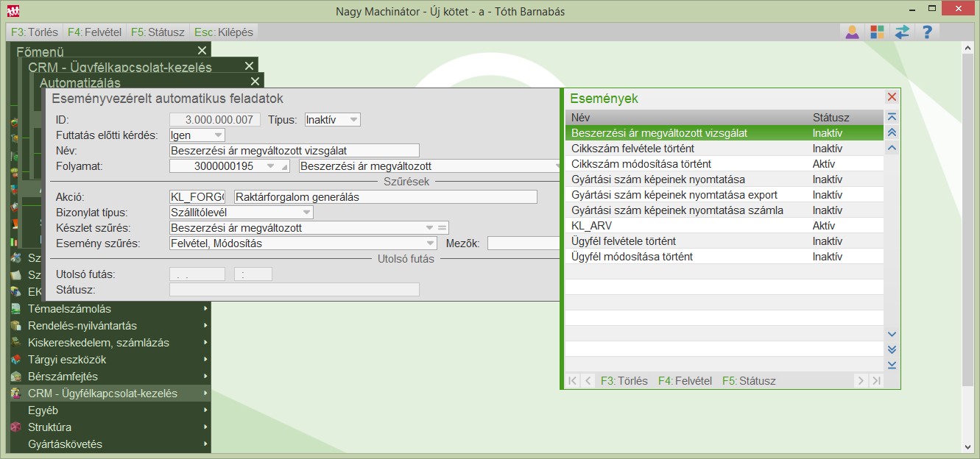Click the Utolsó futás date field
The height and width of the screenshot is (459, 980).
197,274
